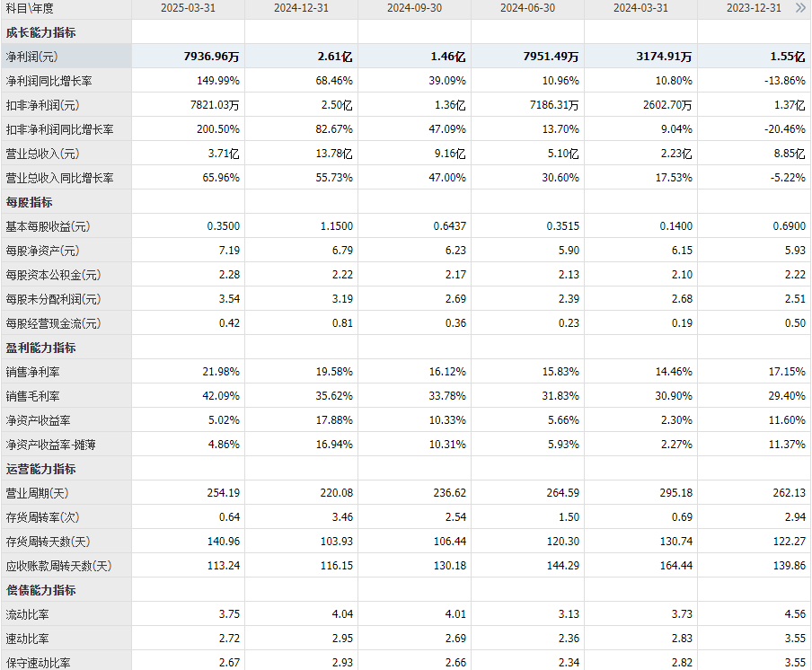Click the value 21.98%

(x=221, y=372)
